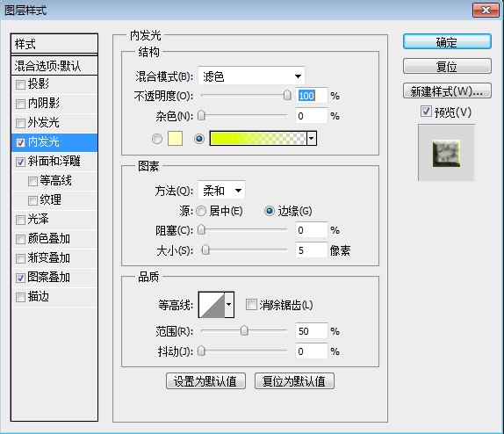Click the 复位为默认值 button
This screenshot has height=434, width=504.
click(x=294, y=381)
